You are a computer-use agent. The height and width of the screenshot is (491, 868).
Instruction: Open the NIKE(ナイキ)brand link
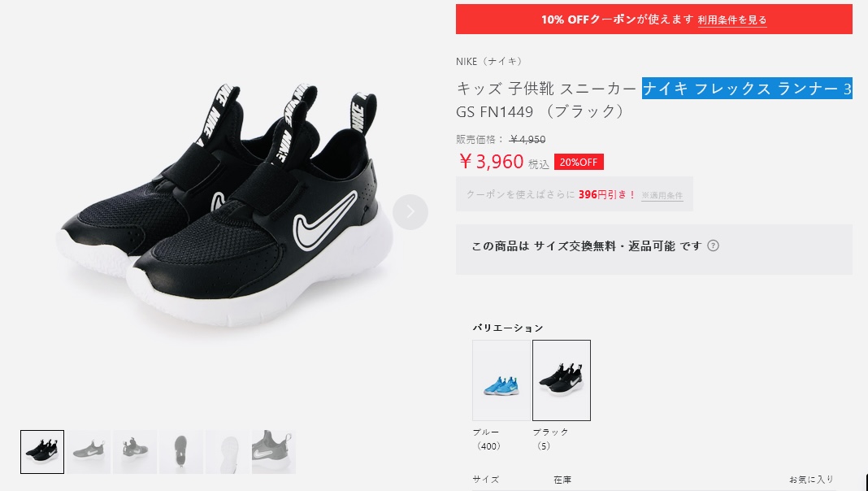pos(489,62)
